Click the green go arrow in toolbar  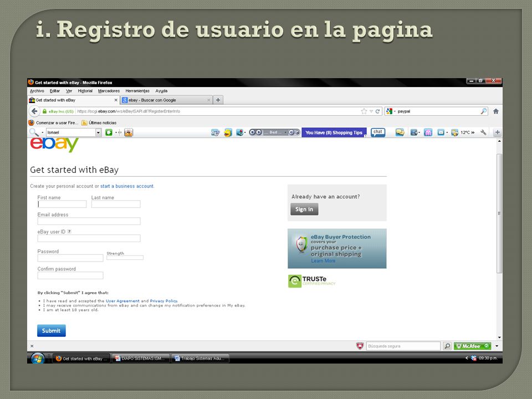(109, 132)
